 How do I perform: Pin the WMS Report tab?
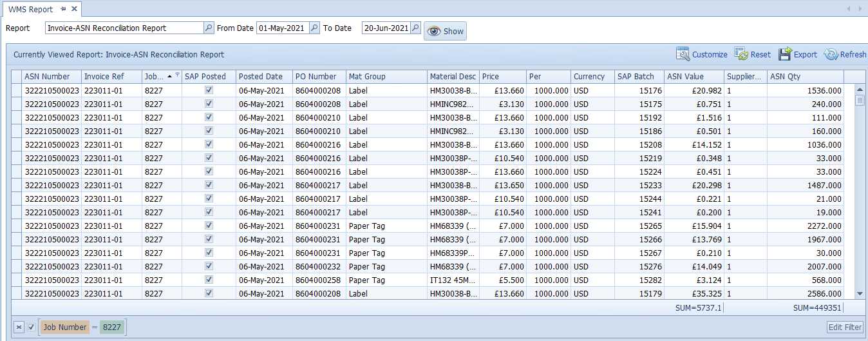click(62, 9)
